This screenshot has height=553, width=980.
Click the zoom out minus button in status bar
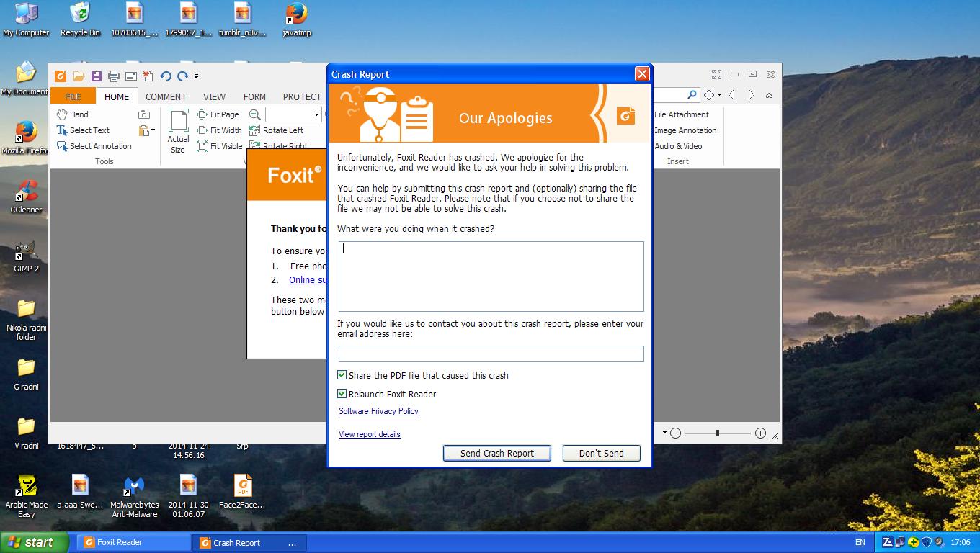[x=675, y=433]
